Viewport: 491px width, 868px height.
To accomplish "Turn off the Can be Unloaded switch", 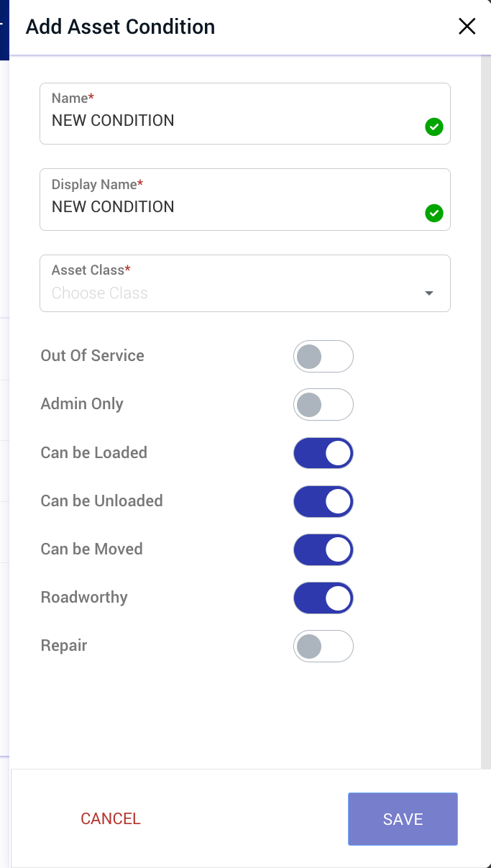I will [x=323, y=501].
